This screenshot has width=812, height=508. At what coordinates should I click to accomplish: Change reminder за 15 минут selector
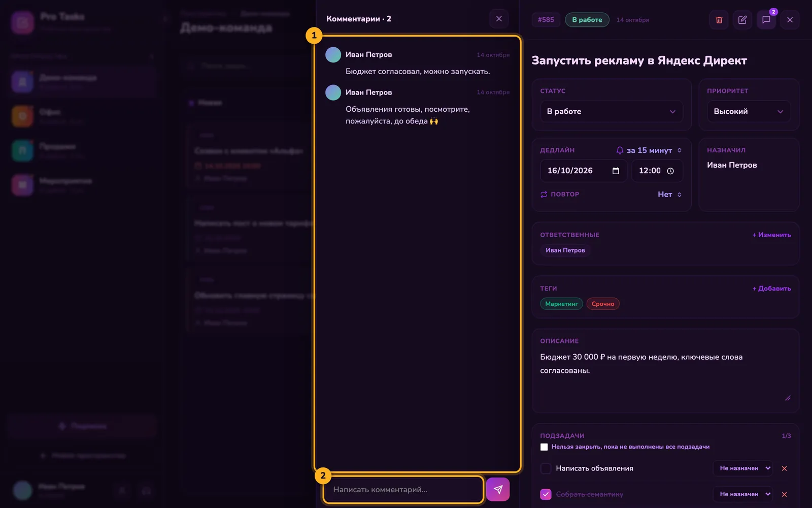(654, 150)
